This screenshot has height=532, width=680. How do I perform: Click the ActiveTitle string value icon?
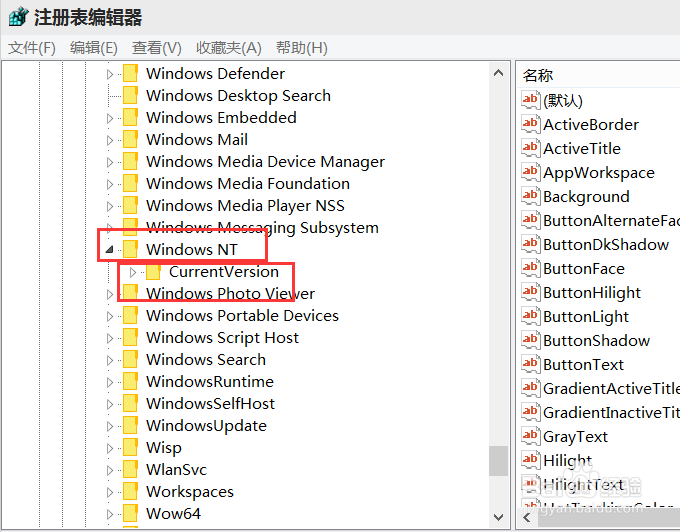[531, 148]
